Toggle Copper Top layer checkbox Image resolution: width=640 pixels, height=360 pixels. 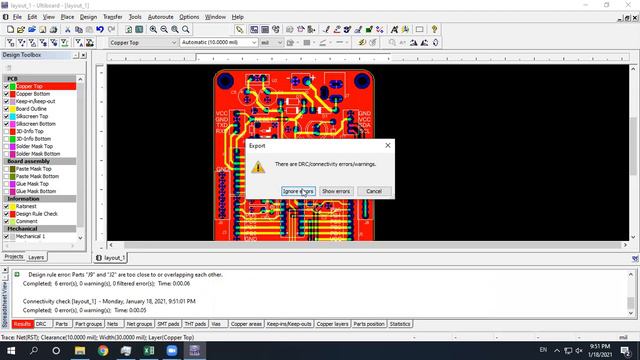(x=6, y=87)
